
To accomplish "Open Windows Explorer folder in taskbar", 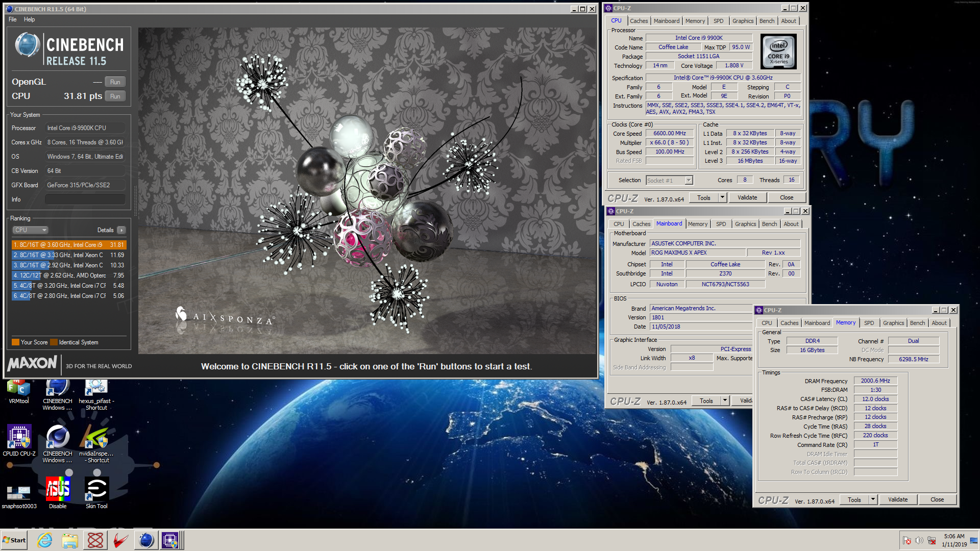I will coord(70,540).
